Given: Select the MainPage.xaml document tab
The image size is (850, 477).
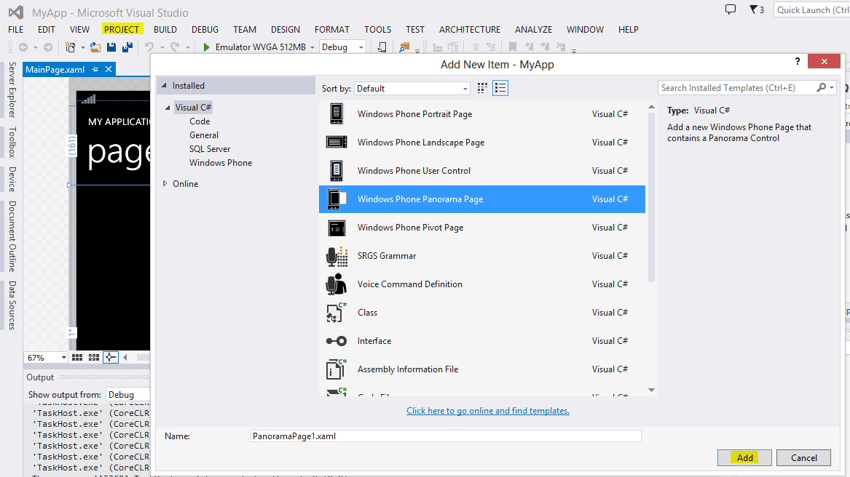Looking at the screenshot, I should pos(55,70).
